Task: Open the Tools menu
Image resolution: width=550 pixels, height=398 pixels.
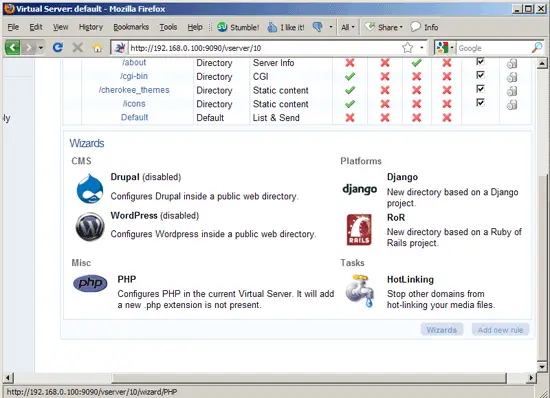Action: [x=168, y=27]
